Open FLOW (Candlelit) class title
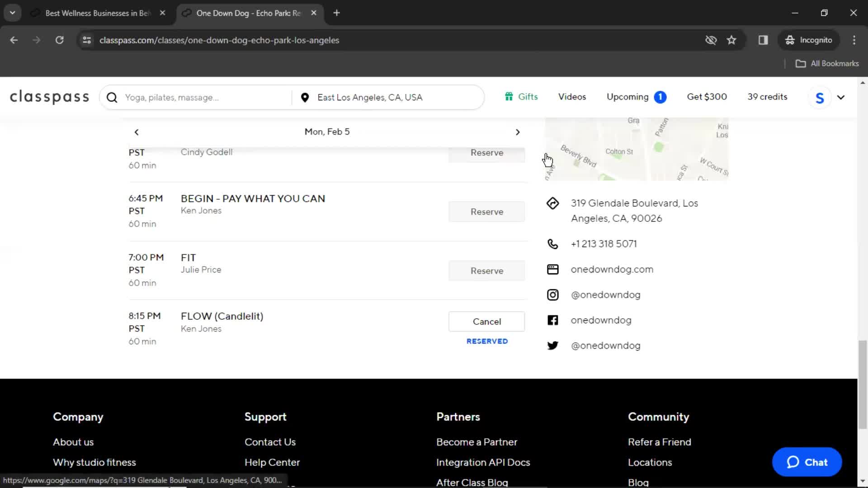 [222, 316]
